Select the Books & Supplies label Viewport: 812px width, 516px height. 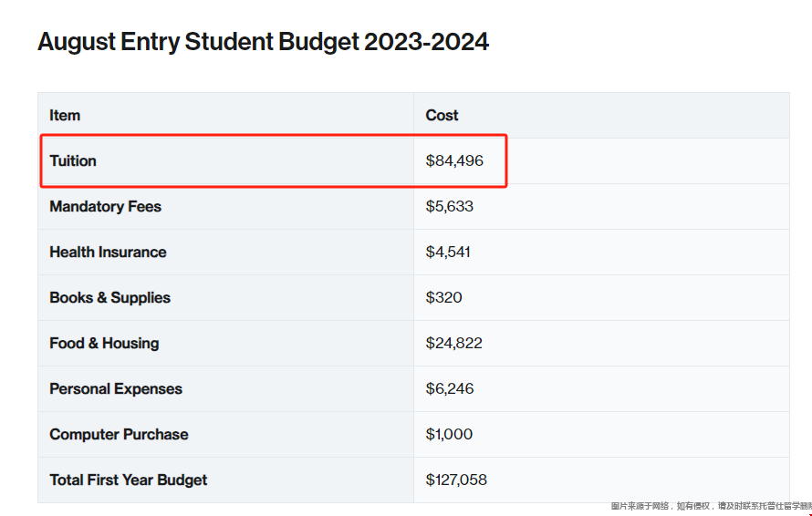pyautogui.click(x=109, y=298)
